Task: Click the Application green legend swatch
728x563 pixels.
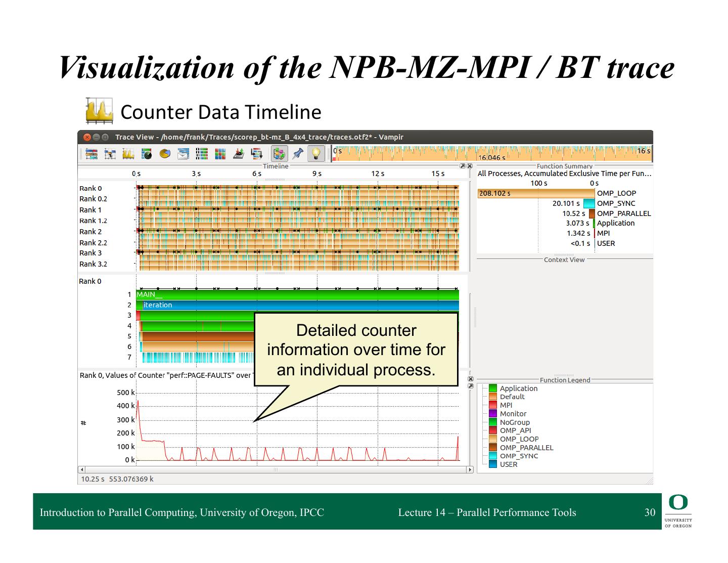Action: pos(493,388)
